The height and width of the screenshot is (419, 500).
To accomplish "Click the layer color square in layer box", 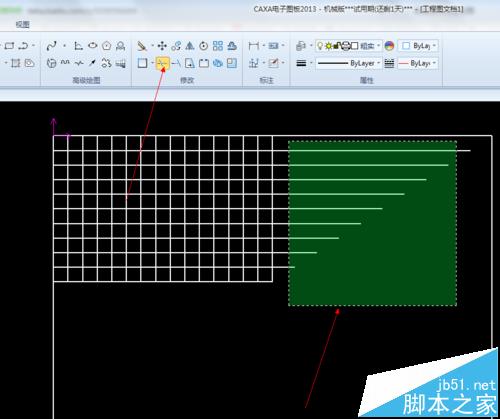I will (x=355, y=46).
